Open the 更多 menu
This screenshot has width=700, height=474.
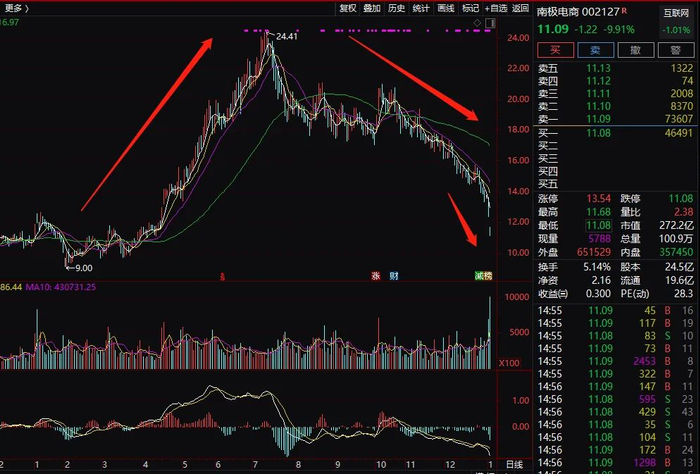coord(17,8)
